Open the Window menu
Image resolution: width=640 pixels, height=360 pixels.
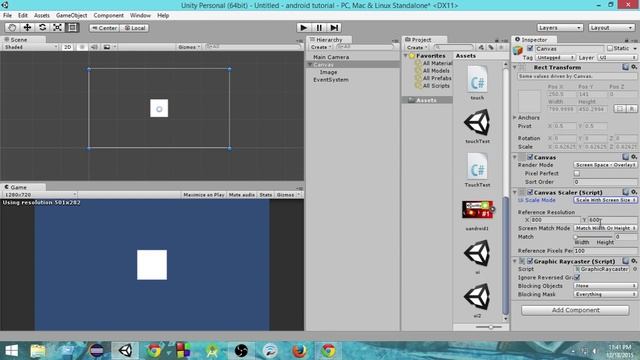point(140,16)
